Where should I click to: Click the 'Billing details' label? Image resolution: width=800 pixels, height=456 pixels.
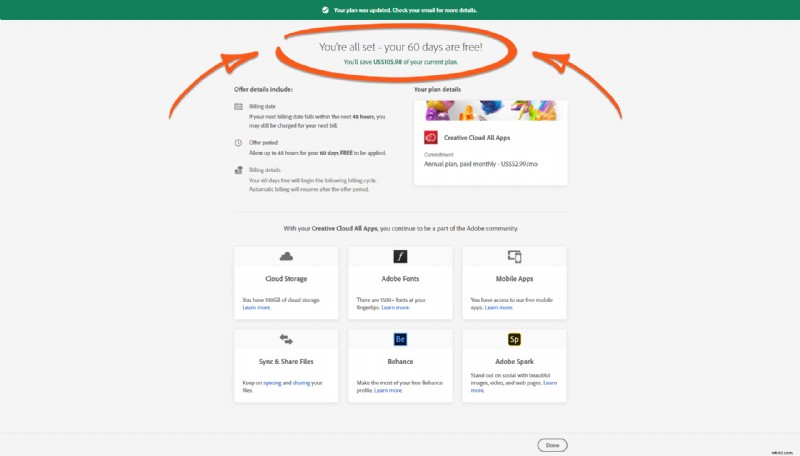265,170
